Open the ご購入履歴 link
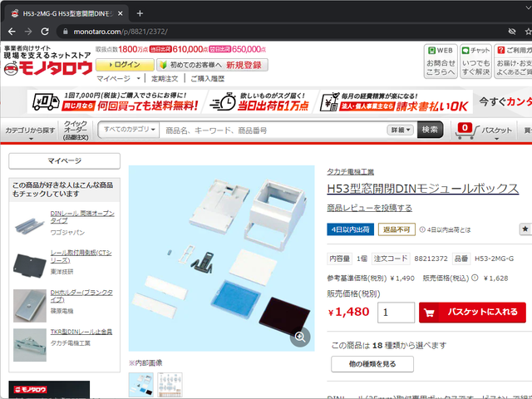This screenshot has height=399, width=532. click(x=207, y=79)
